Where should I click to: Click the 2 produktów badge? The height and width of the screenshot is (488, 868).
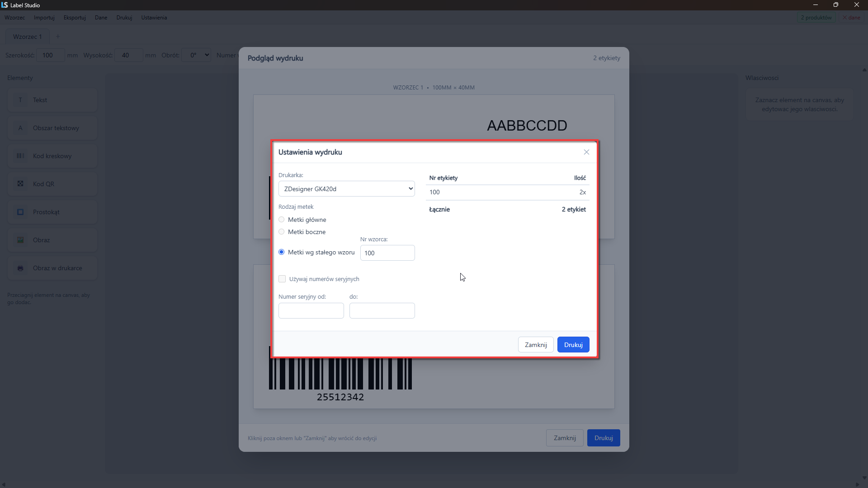point(816,18)
